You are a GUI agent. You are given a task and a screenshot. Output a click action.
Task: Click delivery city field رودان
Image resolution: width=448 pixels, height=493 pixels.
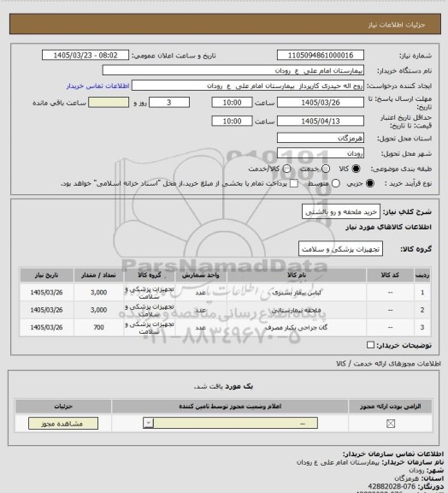click(321, 153)
